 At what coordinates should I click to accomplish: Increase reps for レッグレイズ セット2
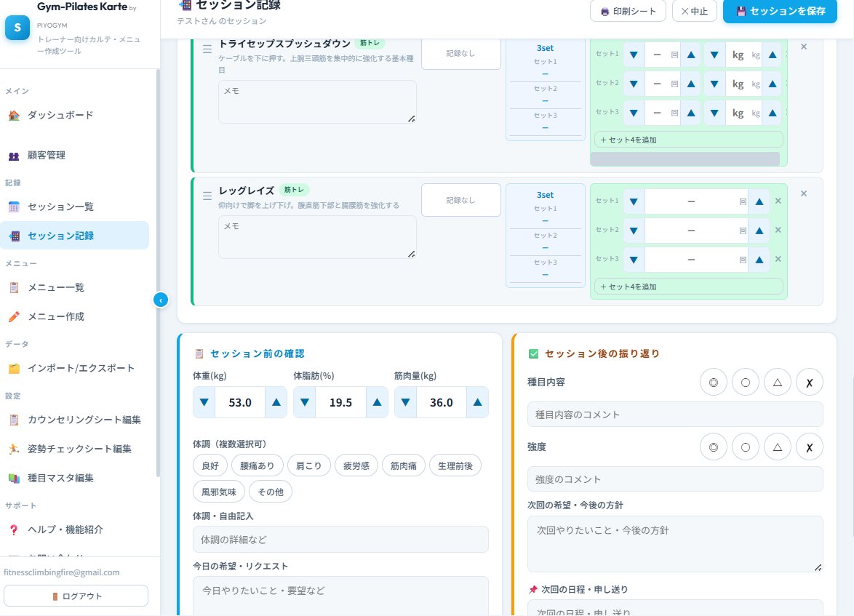click(x=759, y=231)
